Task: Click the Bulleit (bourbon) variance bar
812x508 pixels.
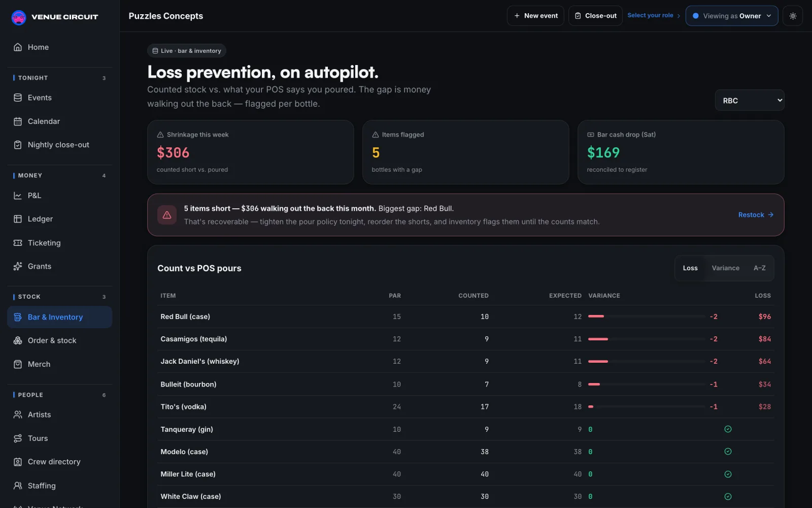Action: [646, 384]
